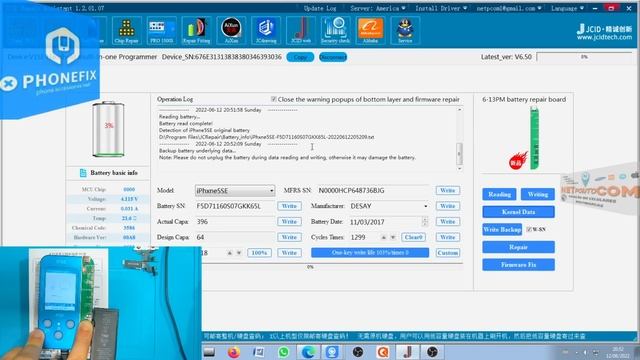Click the Disconnect button
The width and height of the screenshot is (640, 360).
pos(333,57)
